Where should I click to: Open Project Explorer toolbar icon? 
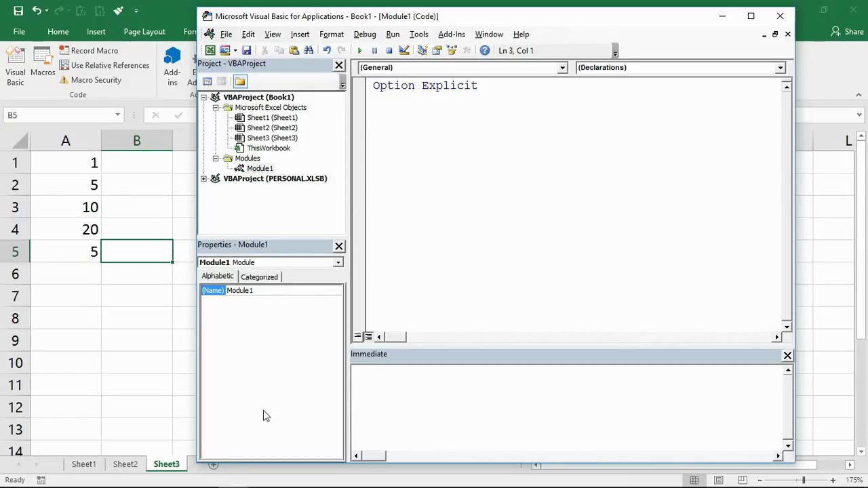422,50
